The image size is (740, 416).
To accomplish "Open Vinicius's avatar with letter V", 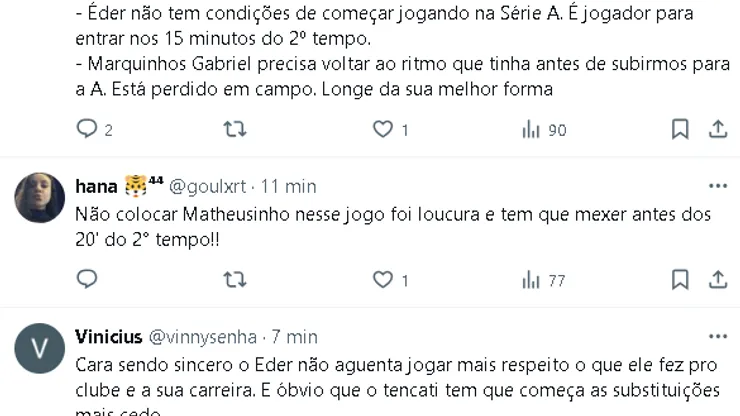I will click(x=39, y=349).
